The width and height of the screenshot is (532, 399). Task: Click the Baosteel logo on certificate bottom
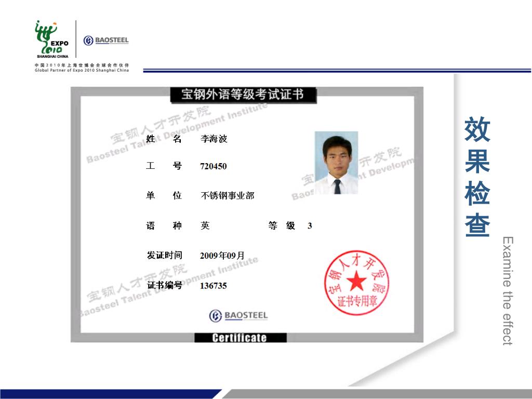[x=238, y=316]
